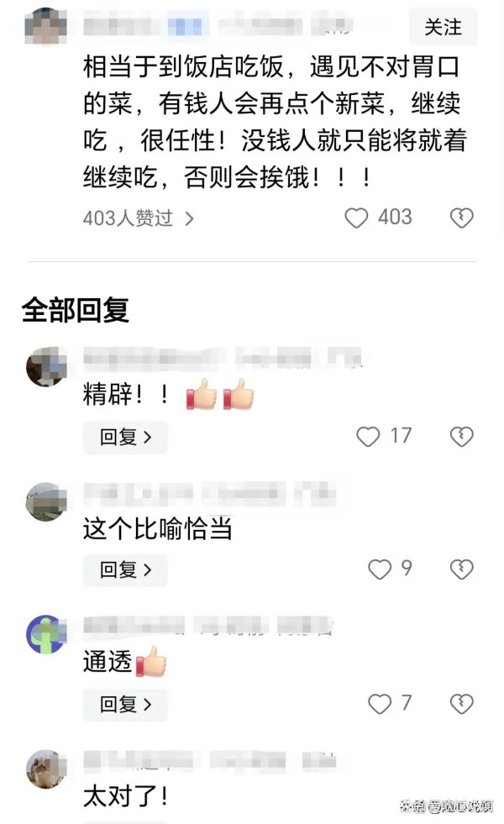504x824 pixels.
Task: Open the main commenter's avatar
Action: [x=45, y=26]
